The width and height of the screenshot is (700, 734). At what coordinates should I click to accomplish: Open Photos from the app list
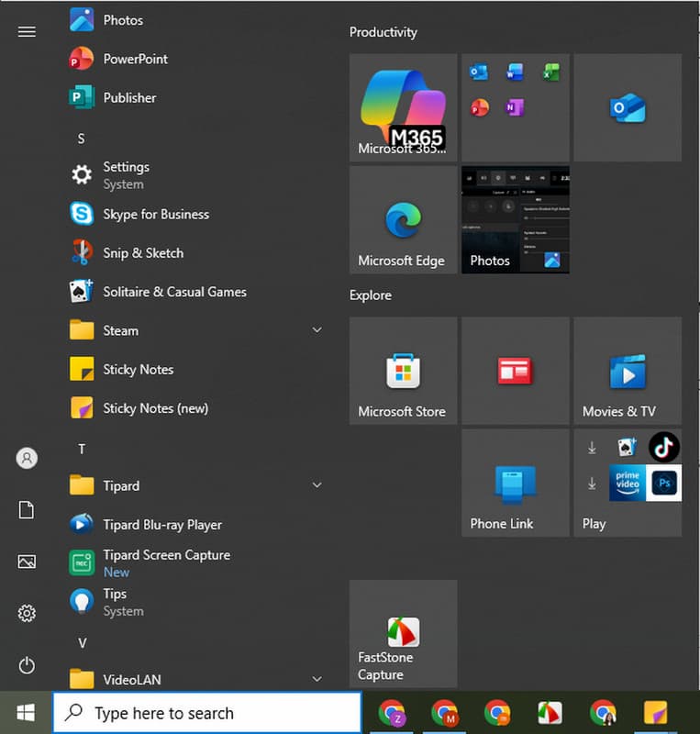click(x=196, y=20)
